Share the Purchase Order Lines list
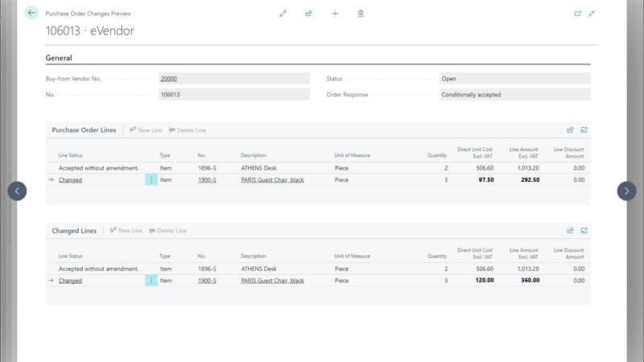The height and width of the screenshot is (362, 644). [x=570, y=130]
